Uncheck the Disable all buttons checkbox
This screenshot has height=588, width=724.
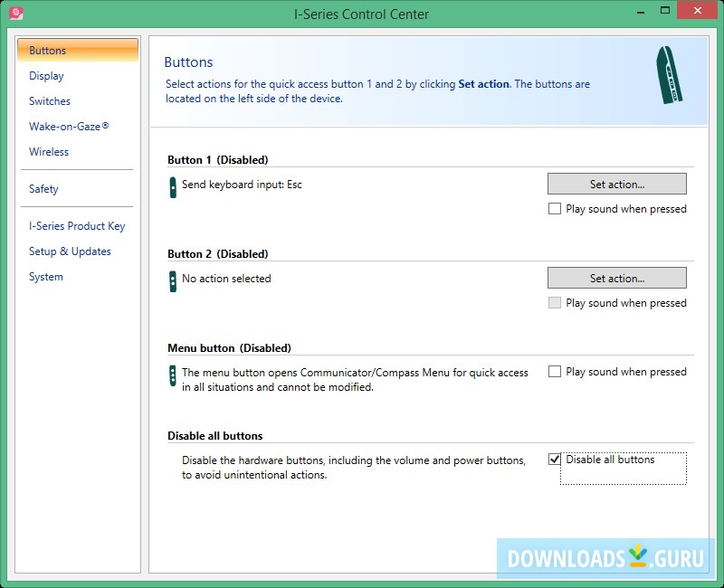555,460
